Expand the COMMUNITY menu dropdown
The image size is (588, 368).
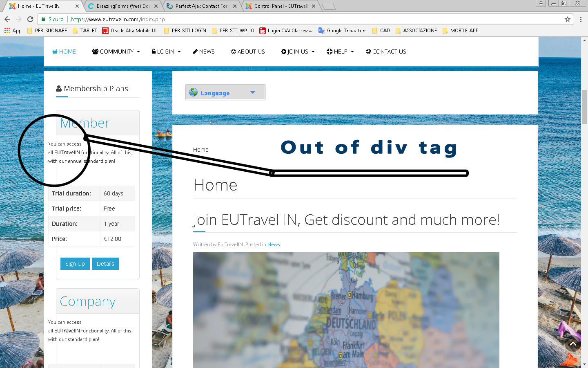point(116,52)
